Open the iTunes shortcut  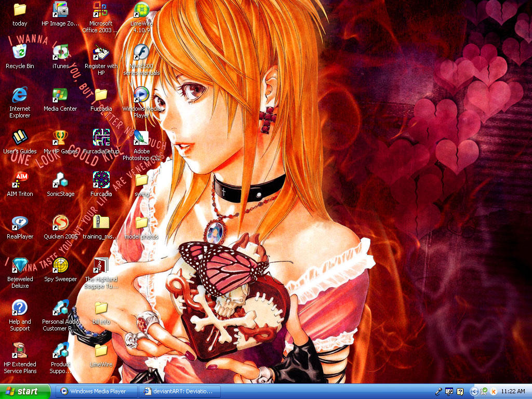tap(60, 52)
